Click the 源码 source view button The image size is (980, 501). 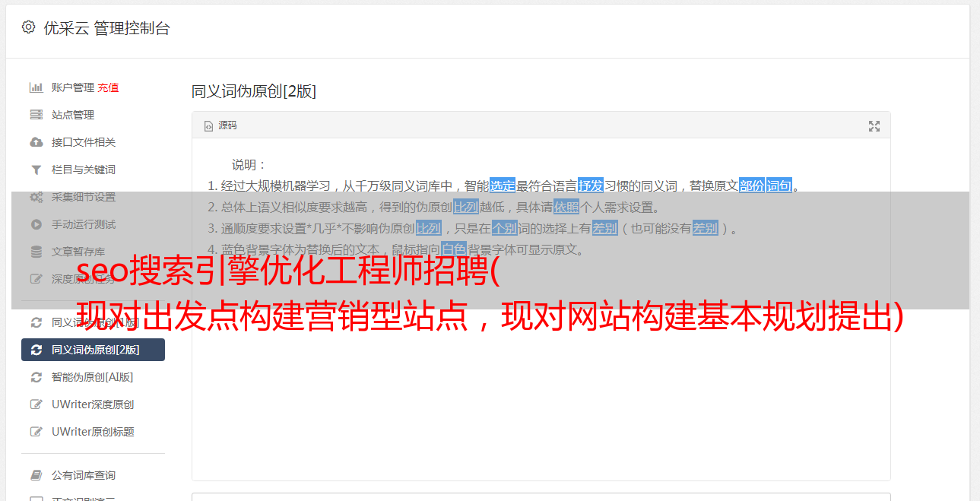[x=220, y=125]
